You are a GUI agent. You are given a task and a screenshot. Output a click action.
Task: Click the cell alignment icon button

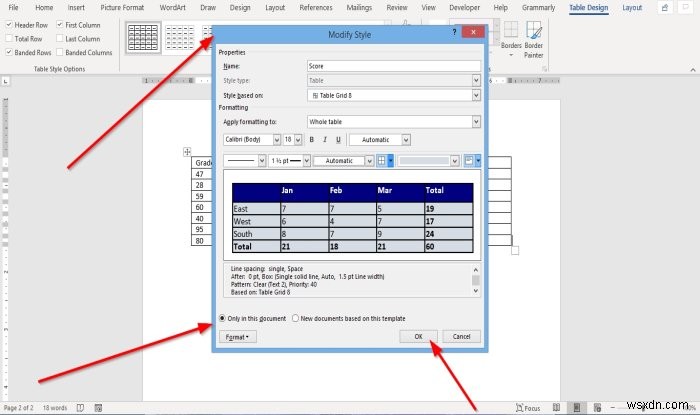click(x=469, y=161)
